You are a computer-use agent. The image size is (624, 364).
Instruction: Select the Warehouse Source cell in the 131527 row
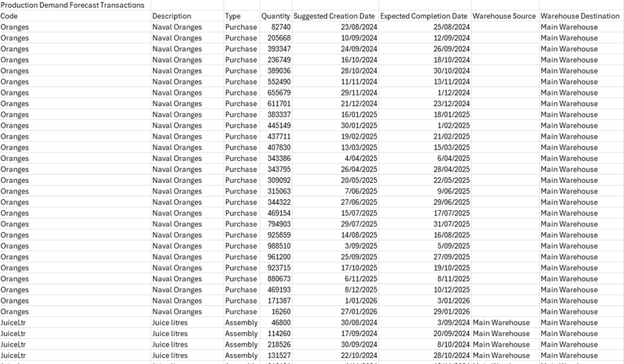[501, 355]
